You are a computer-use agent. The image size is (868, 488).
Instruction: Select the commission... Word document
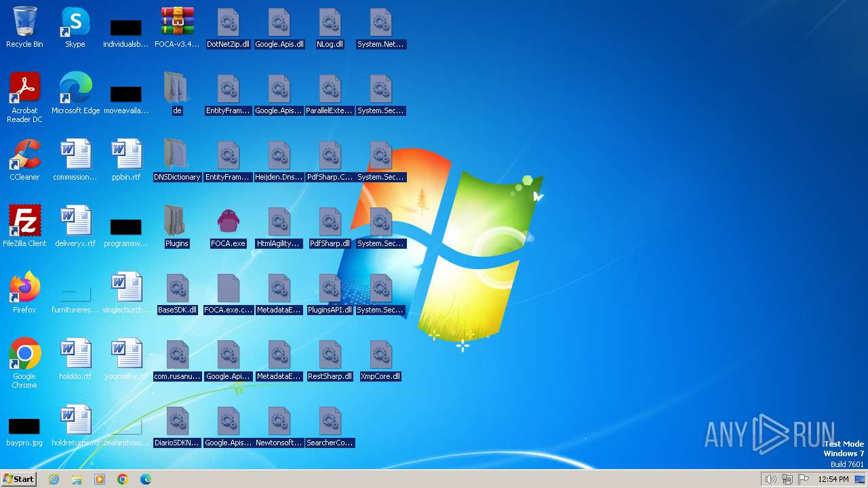[x=75, y=160]
